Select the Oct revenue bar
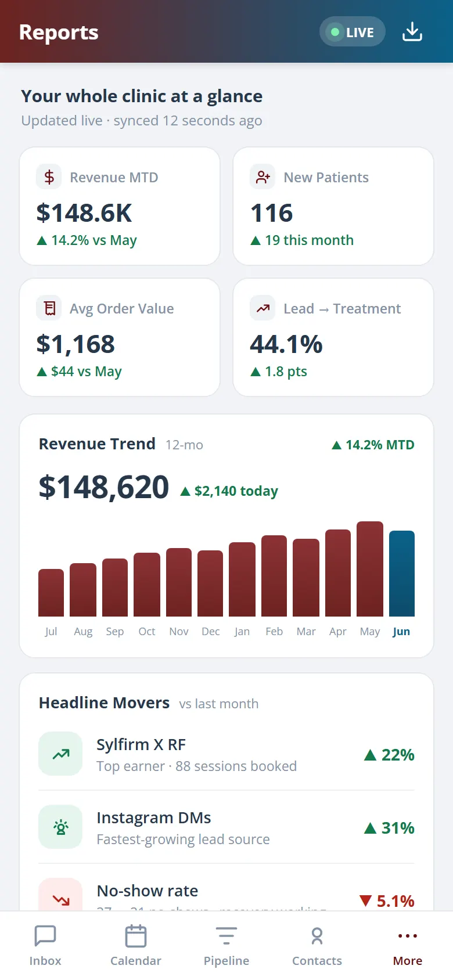The image size is (453, 980). coord(147,585)
